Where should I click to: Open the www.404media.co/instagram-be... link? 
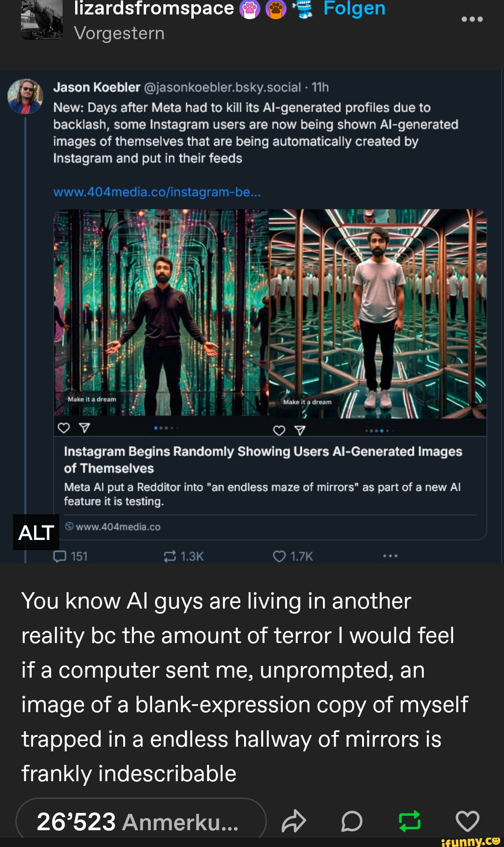point(157,192)
